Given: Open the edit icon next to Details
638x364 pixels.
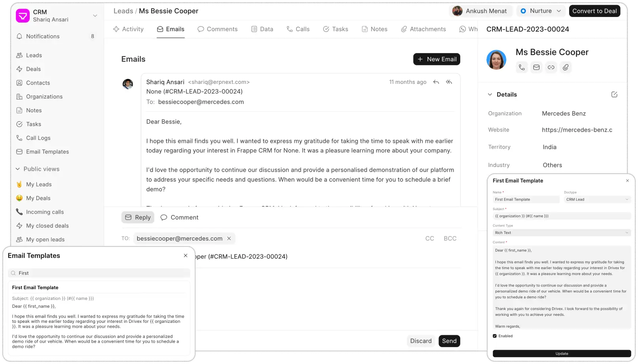Looking at the screenshot, I should [x=614, y=95].
